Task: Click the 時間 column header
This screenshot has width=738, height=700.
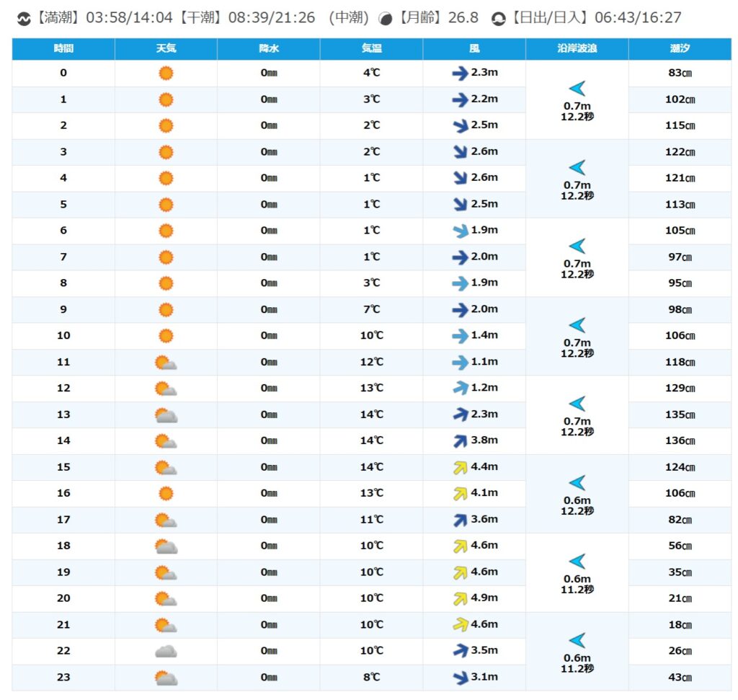Action: click(x=63, y=49)
